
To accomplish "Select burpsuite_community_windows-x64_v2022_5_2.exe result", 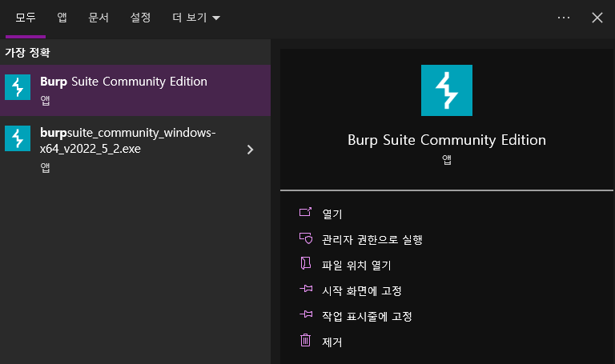I will (x=135, y=150).
